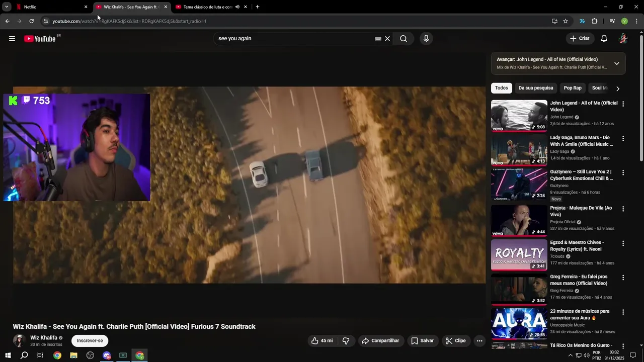Open the YouTube hamburger guide menu

pos(12,39)
